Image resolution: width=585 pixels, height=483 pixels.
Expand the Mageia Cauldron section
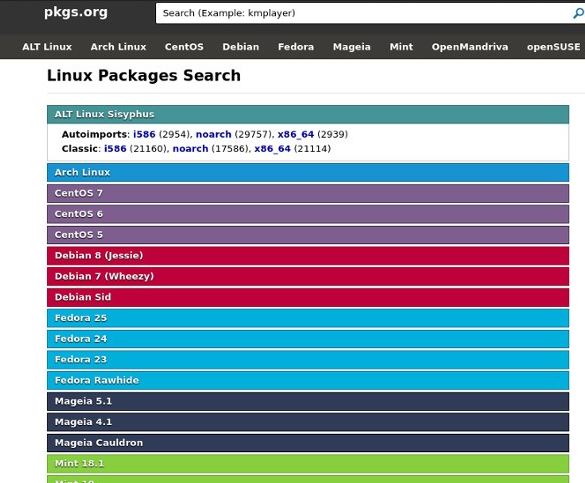(308, 443)
